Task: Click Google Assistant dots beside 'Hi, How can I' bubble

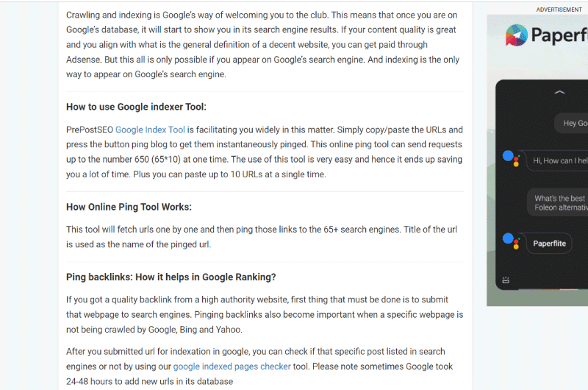Action: click(511, 158)
